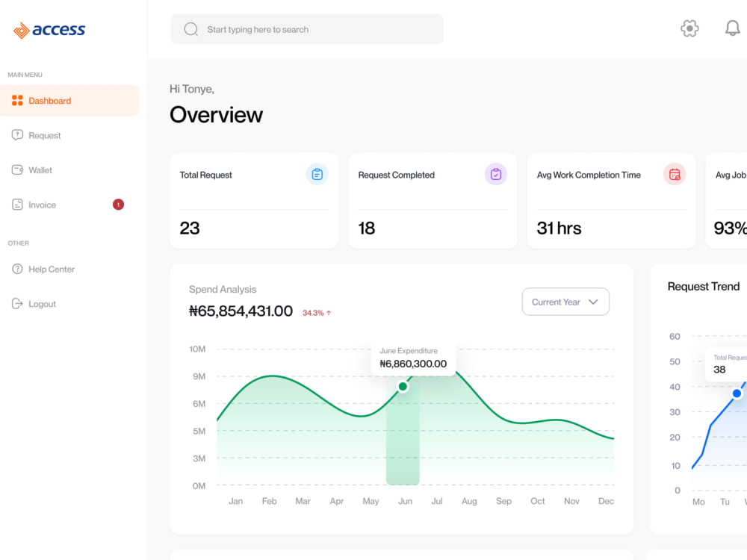
Task: Click the Request Completed check icon
Action: click(495, 174)
